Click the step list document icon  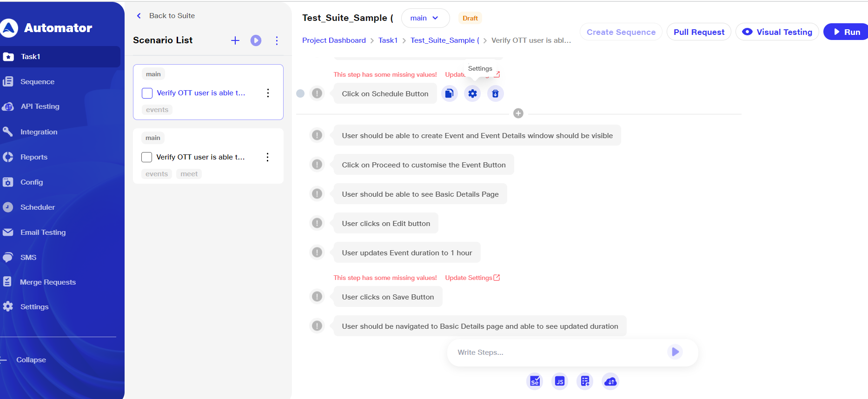click(585, 381)
